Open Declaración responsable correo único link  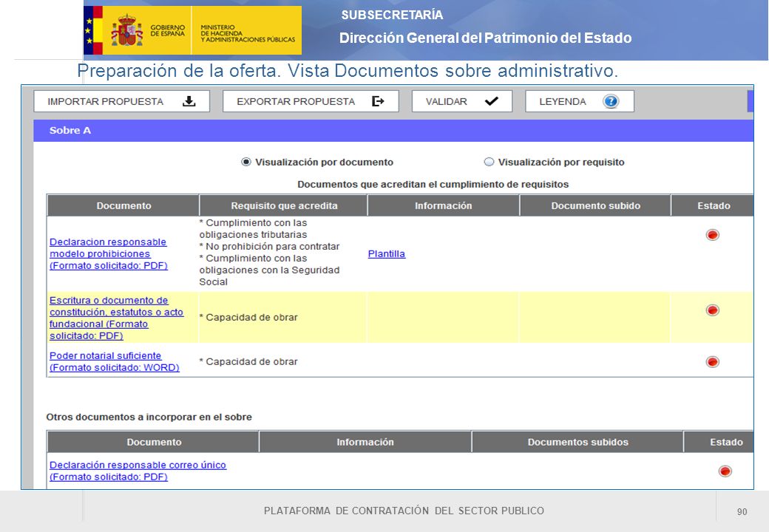tap(138, 471)
